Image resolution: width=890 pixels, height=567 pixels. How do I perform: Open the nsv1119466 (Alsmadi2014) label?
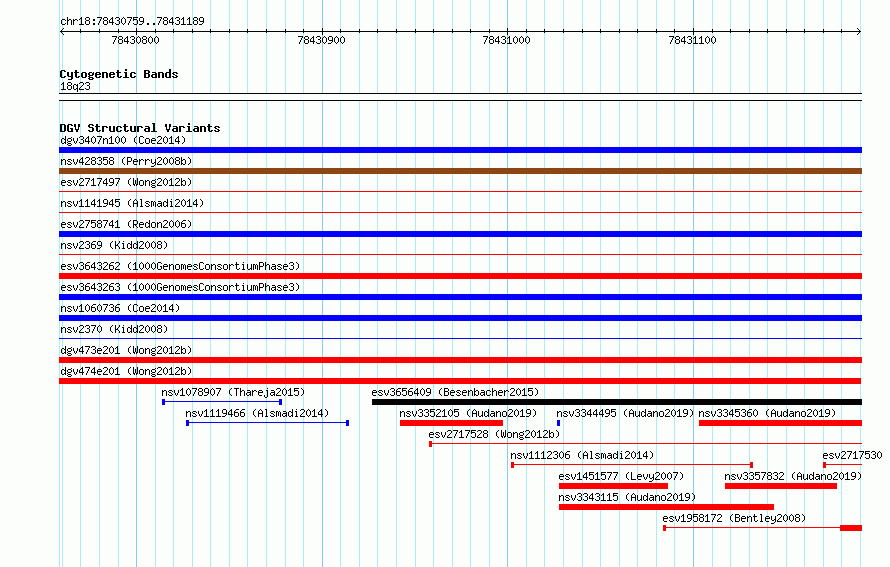click(257, 413)
